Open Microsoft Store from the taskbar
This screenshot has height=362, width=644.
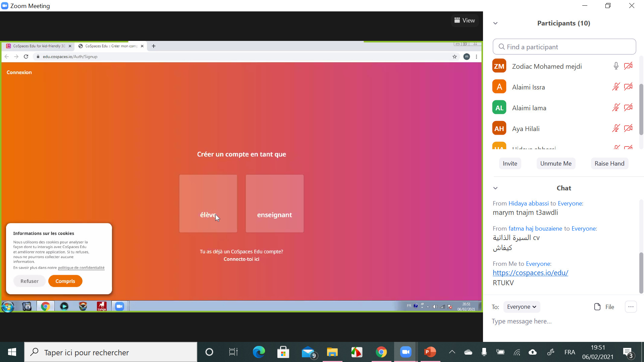(x=283, y=352)
